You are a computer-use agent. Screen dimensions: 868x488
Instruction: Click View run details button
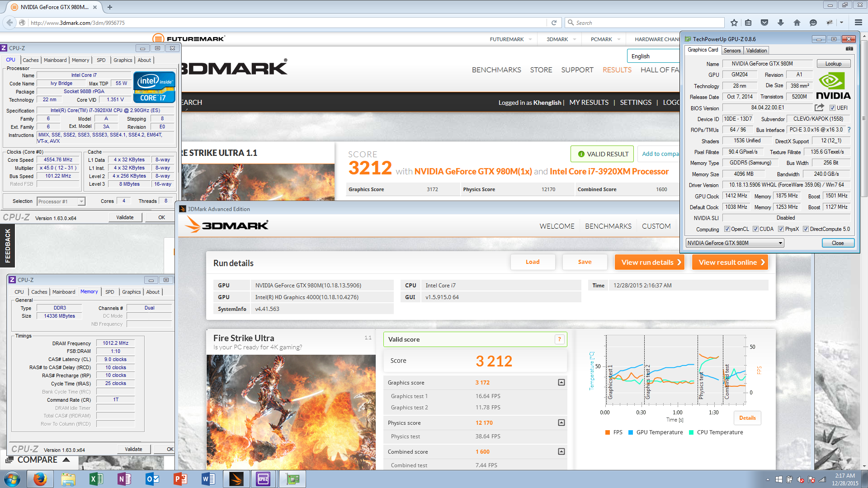pos(650,262)
